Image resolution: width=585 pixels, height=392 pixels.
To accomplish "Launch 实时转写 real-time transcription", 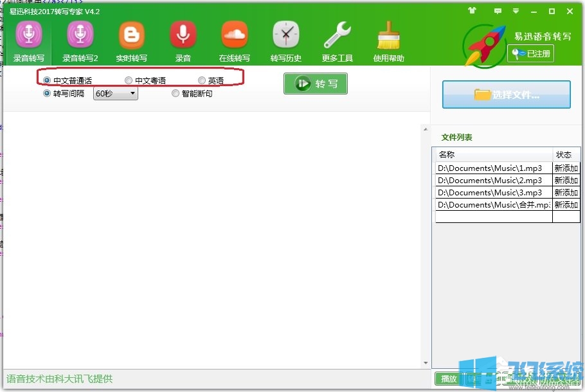I will tap(131, 40).
